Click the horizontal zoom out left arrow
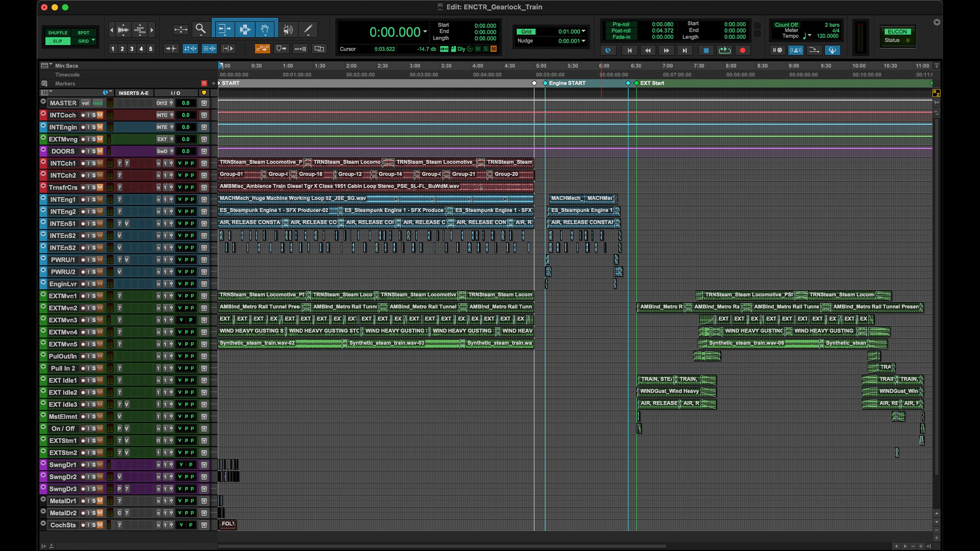The height and width of the screenshot is (551, 980). pos(112,30)
